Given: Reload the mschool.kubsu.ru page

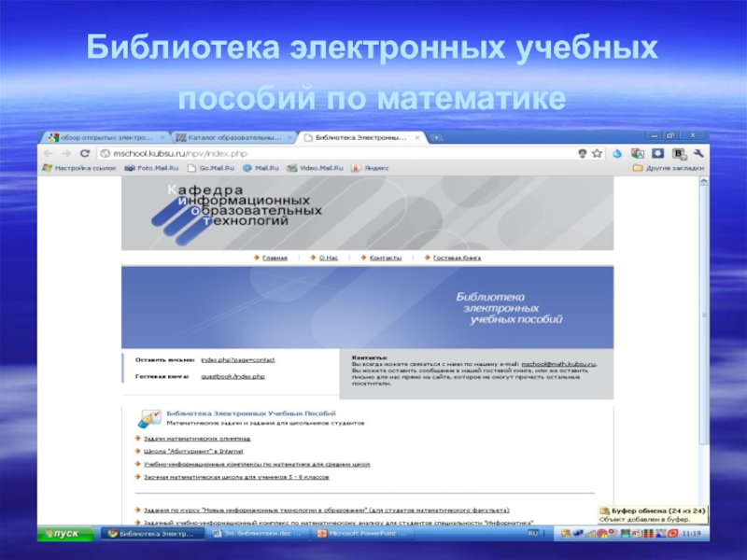Looking at the screenshot, I should click(85, 153).
